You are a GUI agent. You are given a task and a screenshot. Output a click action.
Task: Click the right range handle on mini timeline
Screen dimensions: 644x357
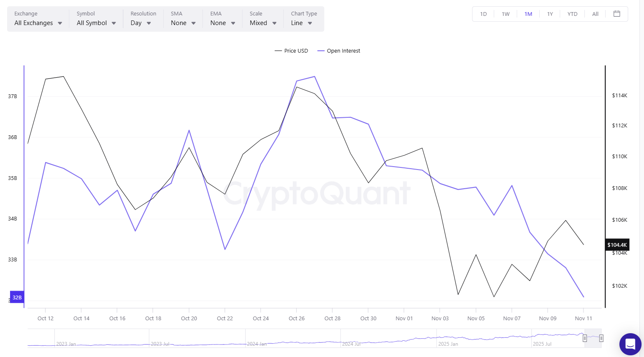[601, 338]
